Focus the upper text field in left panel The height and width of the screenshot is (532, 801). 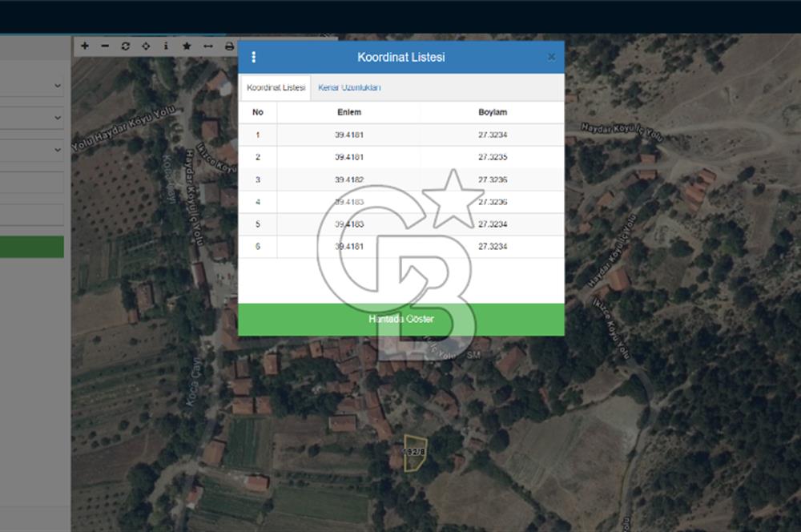coord(32,183)
